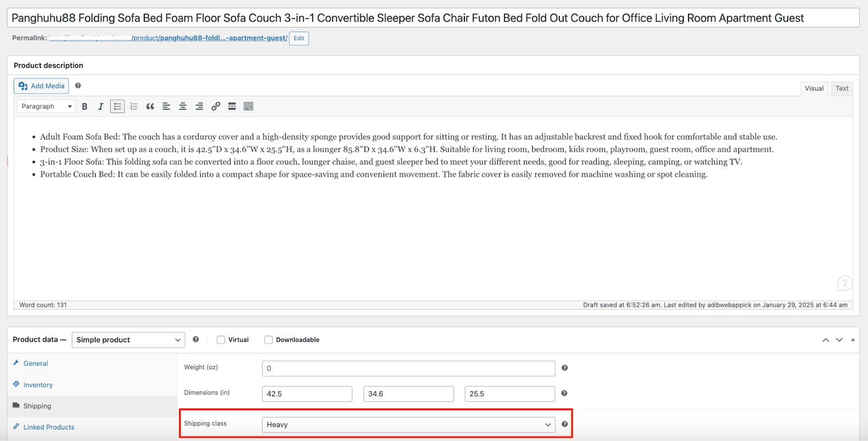
Task: Click the Bold formatting icon
Action: pyautogui.click(x=85, y=106)
